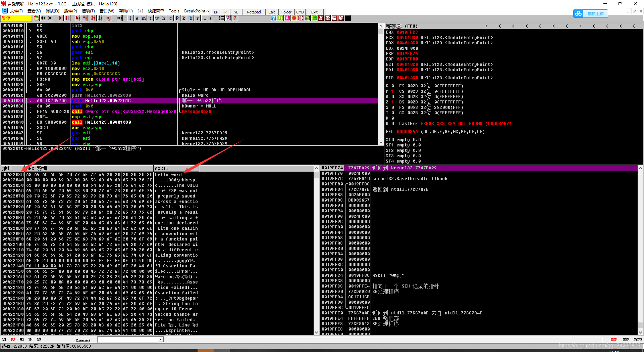Click the green window layout plugin icon
Viewport: 644px width, 352px height.
[x=314, y=18]
